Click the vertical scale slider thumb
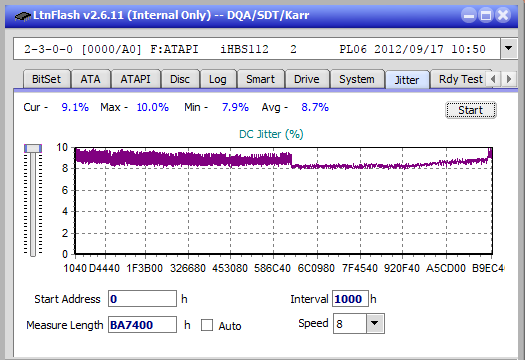The width and height of the screenshot is (525, 360). [33, 148]
